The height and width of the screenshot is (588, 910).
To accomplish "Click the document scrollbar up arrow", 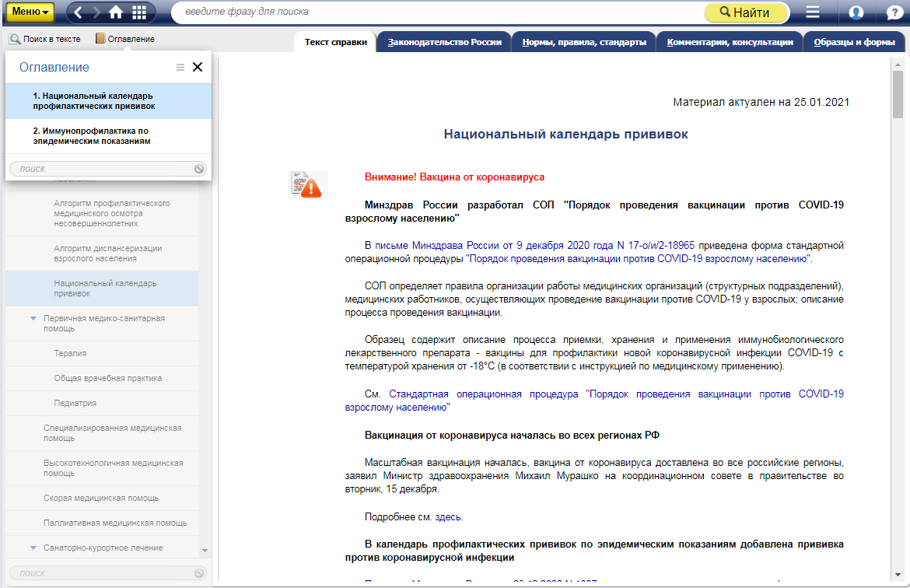I will (x=898, y=64).
